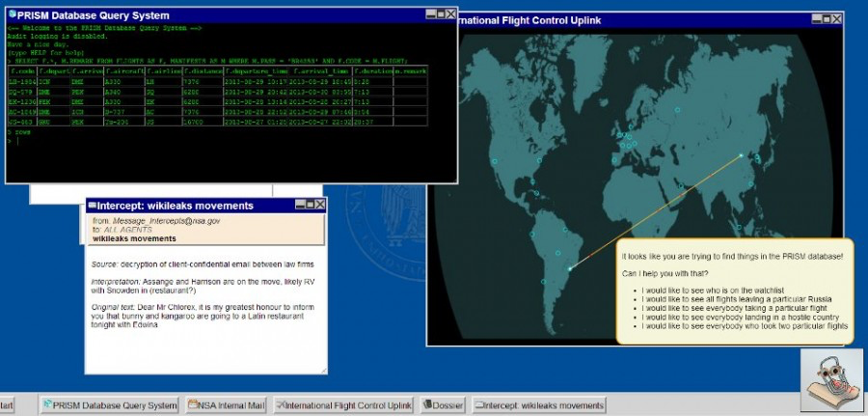Minimize the Intercept: wikileaks movements window
Screen dimensions: 868x416
(301, 205)
